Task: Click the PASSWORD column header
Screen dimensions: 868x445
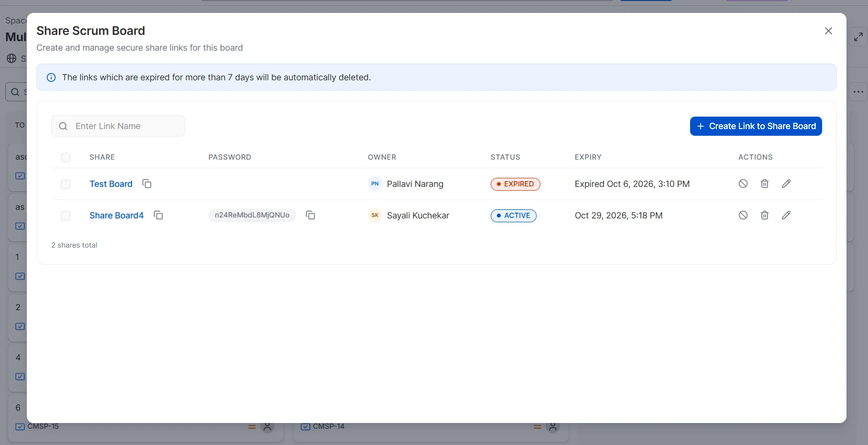Action: click(230, 157)
